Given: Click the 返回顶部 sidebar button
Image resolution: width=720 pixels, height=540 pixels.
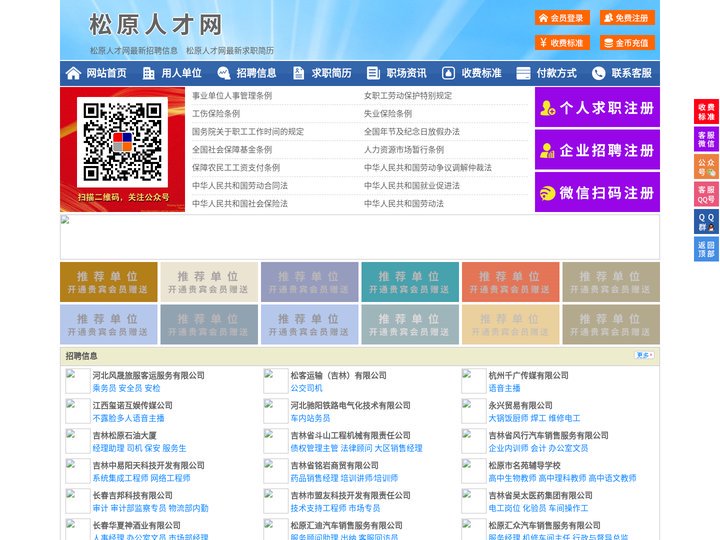Looking at the screenshot, I should 706,249.
